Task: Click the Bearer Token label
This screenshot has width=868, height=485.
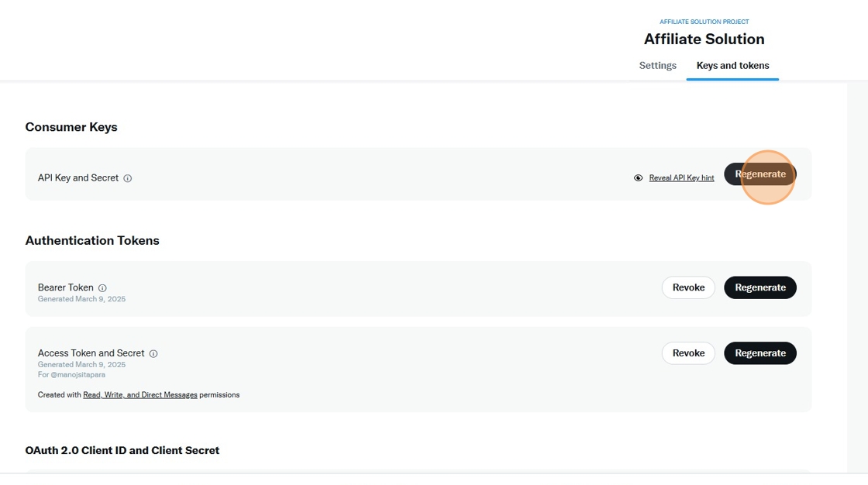Action: 65,287
